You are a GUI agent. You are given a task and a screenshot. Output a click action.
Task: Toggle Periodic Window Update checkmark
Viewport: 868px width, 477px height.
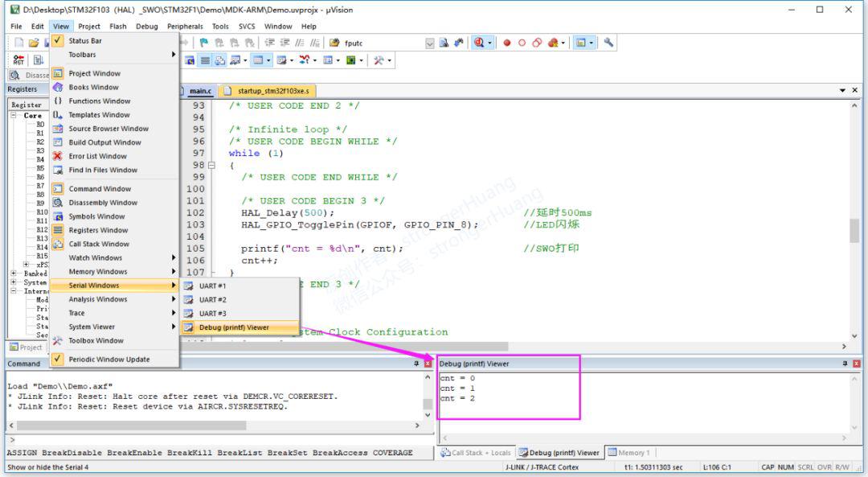[x=58, y=359]
